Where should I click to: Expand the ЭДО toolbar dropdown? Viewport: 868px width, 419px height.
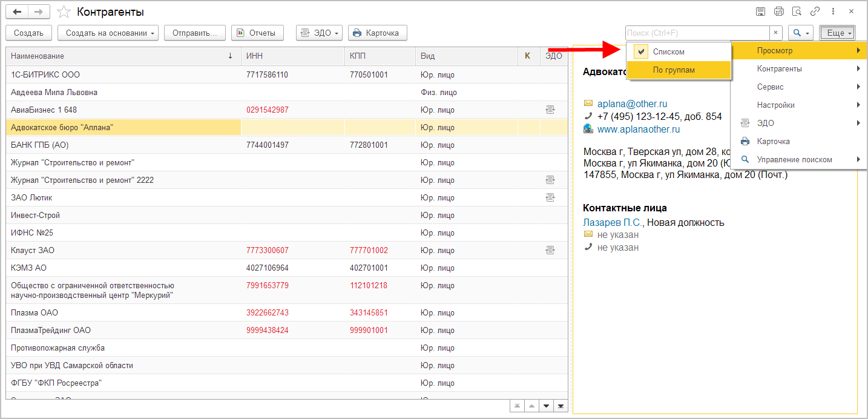click(x=320, y=33)
